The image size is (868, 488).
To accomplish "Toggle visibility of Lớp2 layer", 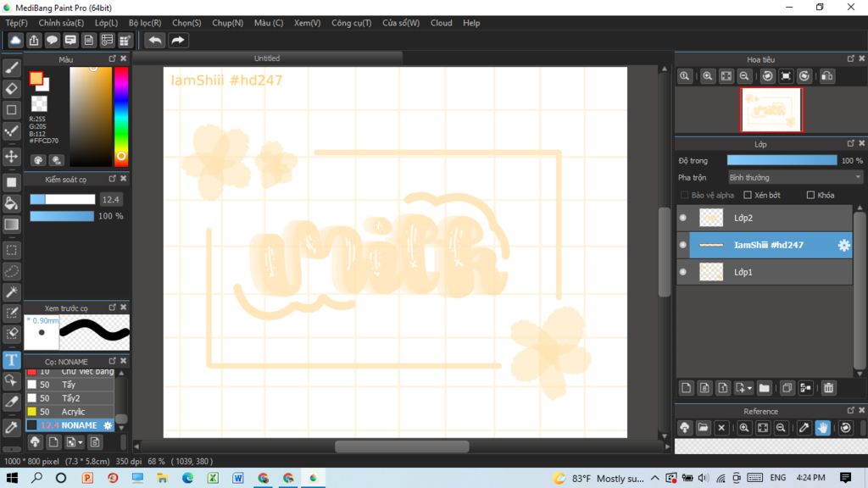I will 683,218.
